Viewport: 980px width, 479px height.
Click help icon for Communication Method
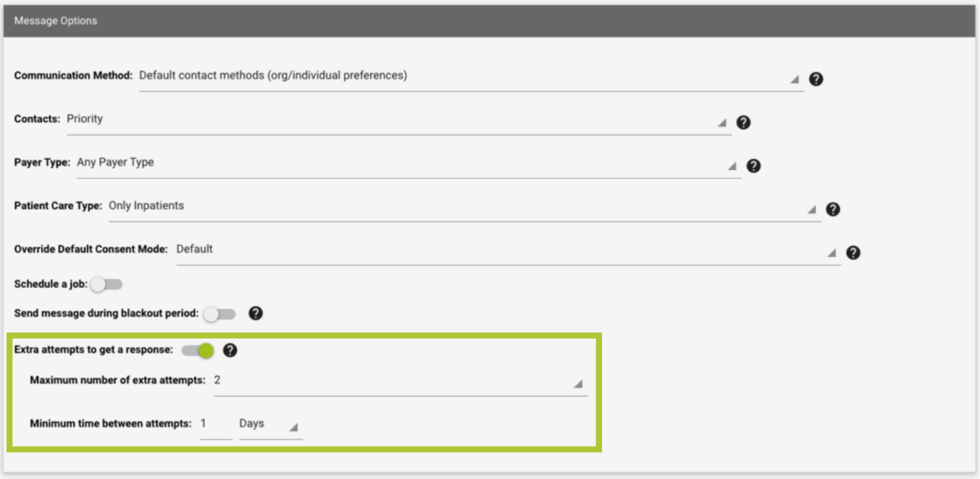point(815,79)
